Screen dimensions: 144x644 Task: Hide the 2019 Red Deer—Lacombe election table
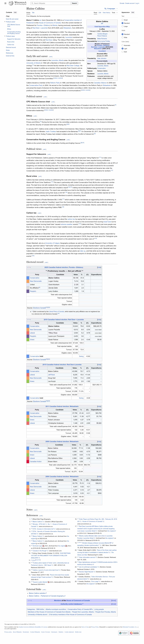(x=99, y=320)
